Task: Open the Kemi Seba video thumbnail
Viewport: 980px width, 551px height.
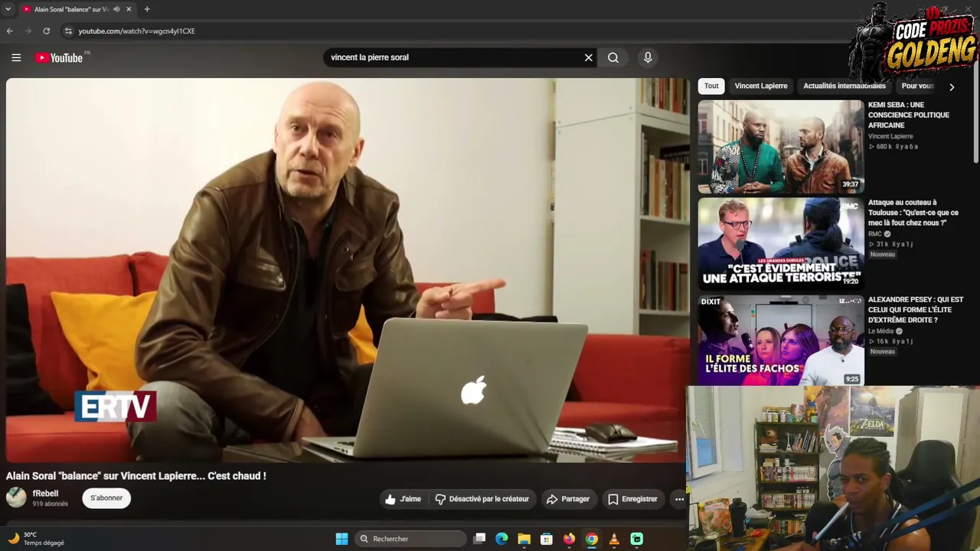Action: click(781, 147)
